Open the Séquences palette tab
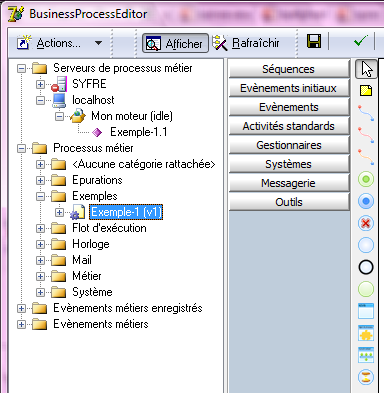 coord(289,69)
